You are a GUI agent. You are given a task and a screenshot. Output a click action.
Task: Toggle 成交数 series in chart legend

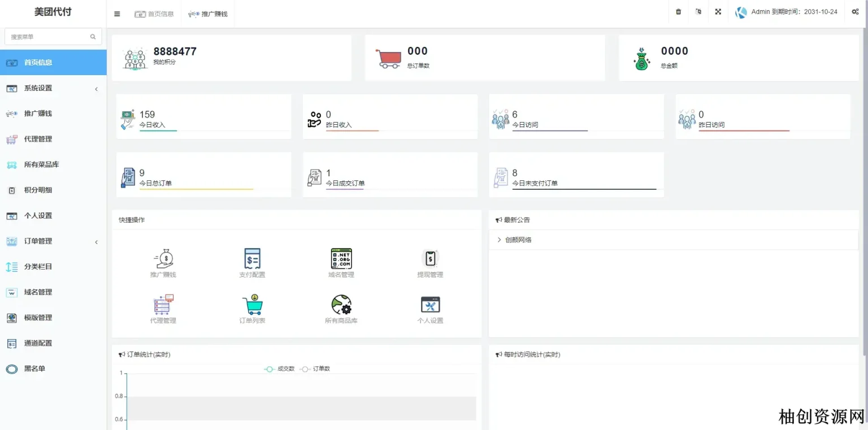pos(280,369)
